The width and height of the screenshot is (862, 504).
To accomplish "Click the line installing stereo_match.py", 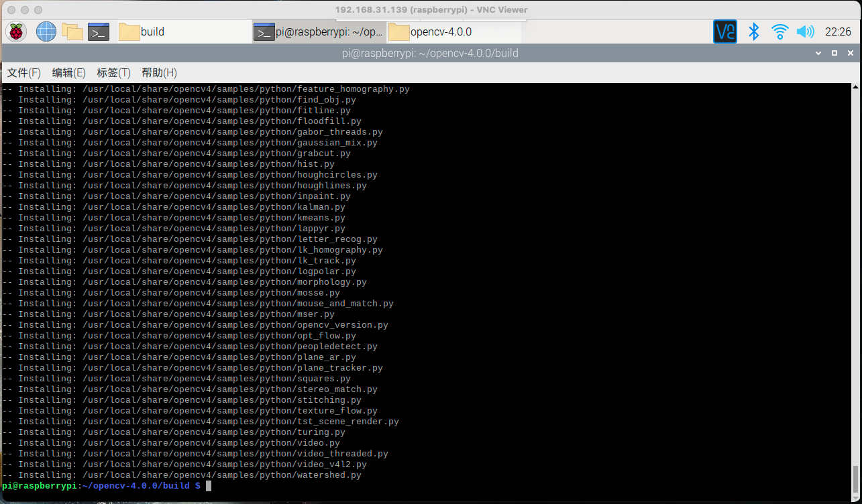I will point(190,389).
